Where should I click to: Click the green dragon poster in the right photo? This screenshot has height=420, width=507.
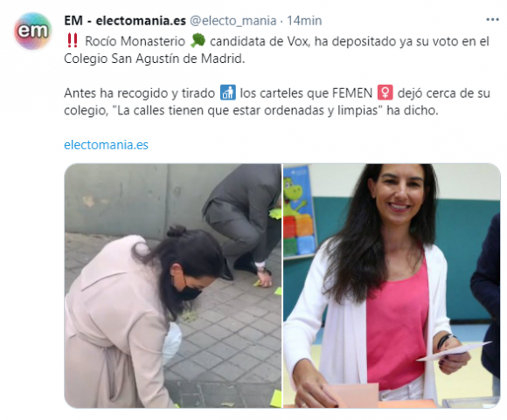coord(299,212)
